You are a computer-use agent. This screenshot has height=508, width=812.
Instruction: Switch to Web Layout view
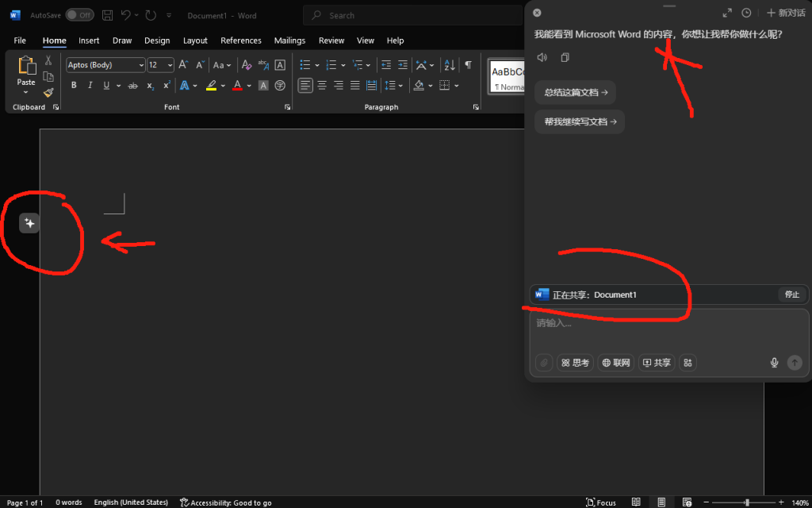[687, 502]
